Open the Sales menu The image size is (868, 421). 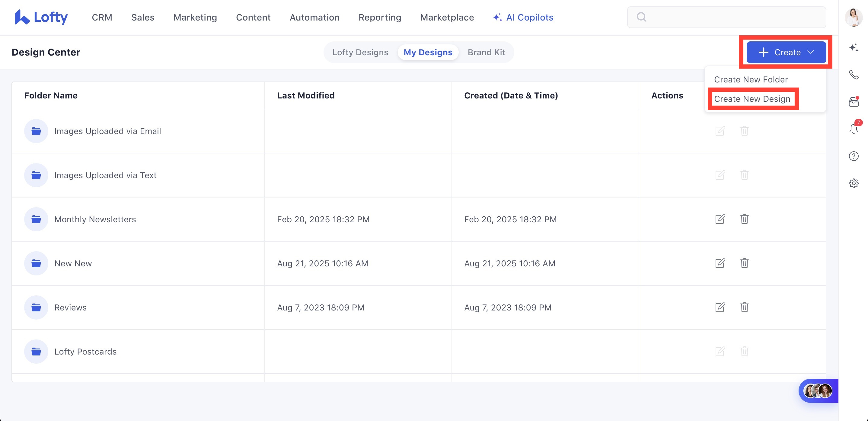click(x=143, y=17)
